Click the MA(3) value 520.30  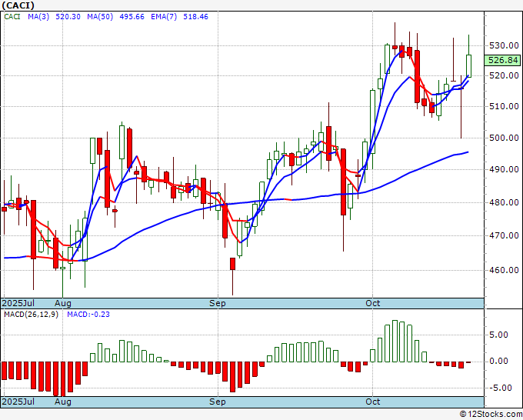[x=68, y=17]
